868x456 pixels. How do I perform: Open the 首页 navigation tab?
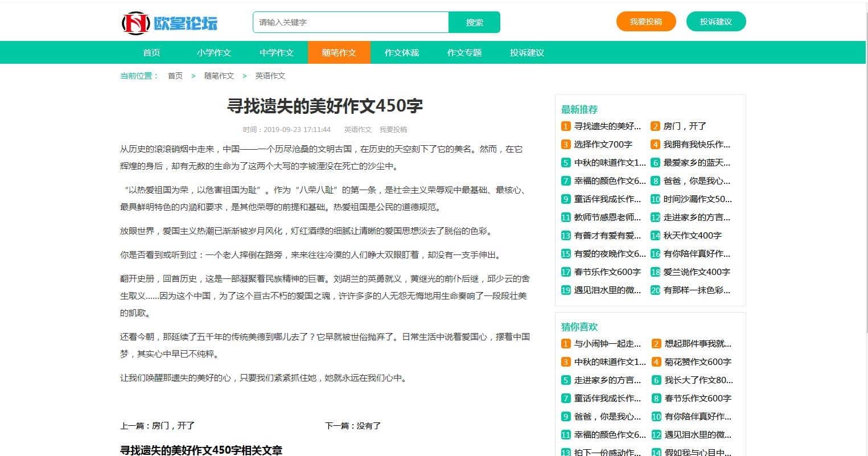click(151, 52)
